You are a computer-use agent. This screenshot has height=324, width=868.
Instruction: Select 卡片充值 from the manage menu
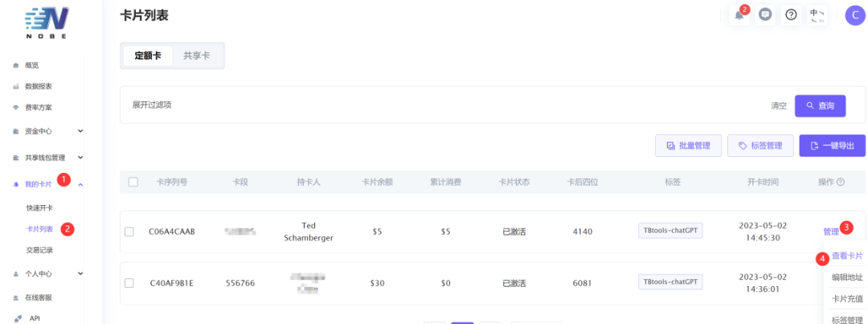pos(847,298)
